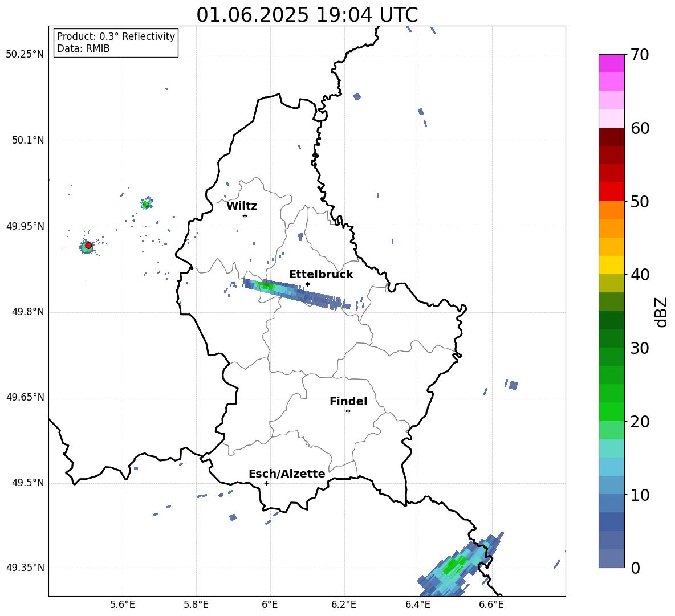
Task: Click the colorbar tick value 10
Action: click(640, 495)
